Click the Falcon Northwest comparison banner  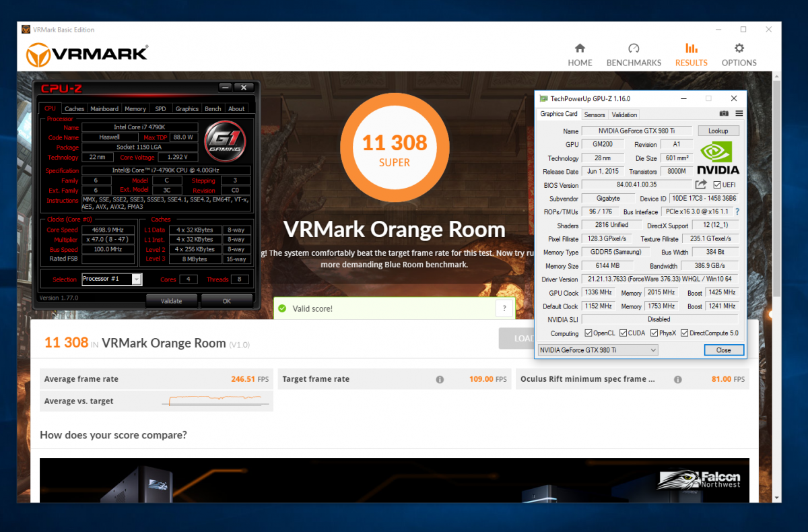click(x=395, y=480)
